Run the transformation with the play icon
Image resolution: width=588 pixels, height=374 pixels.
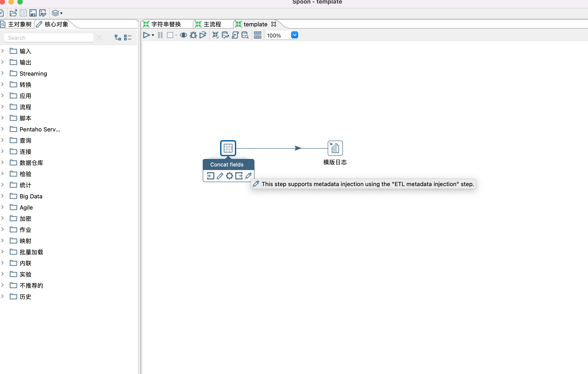coord(146,35)
